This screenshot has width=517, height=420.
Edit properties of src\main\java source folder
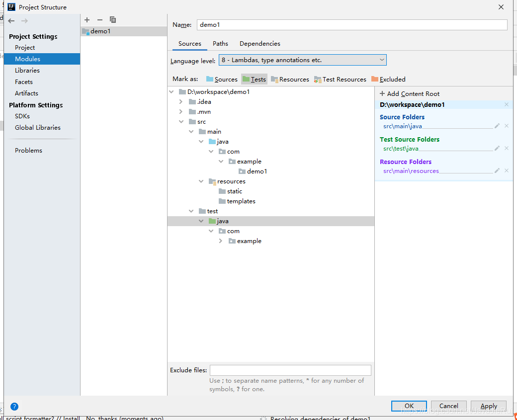tap(497, 126)
